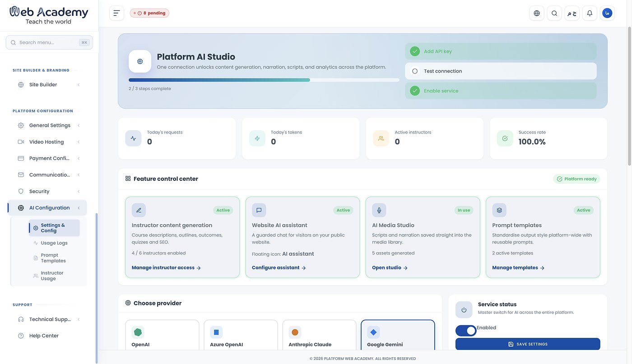
Task: Click Configure assistant link
Action: click(279, 268)
